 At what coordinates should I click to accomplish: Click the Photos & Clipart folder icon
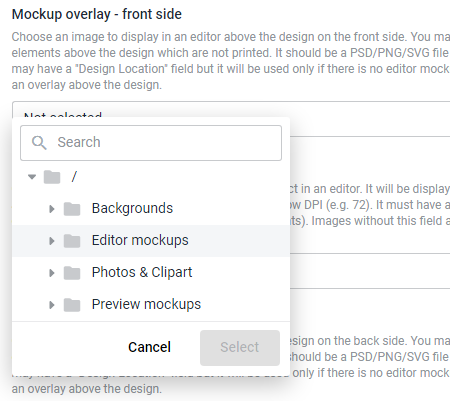[x=72, y=273]
